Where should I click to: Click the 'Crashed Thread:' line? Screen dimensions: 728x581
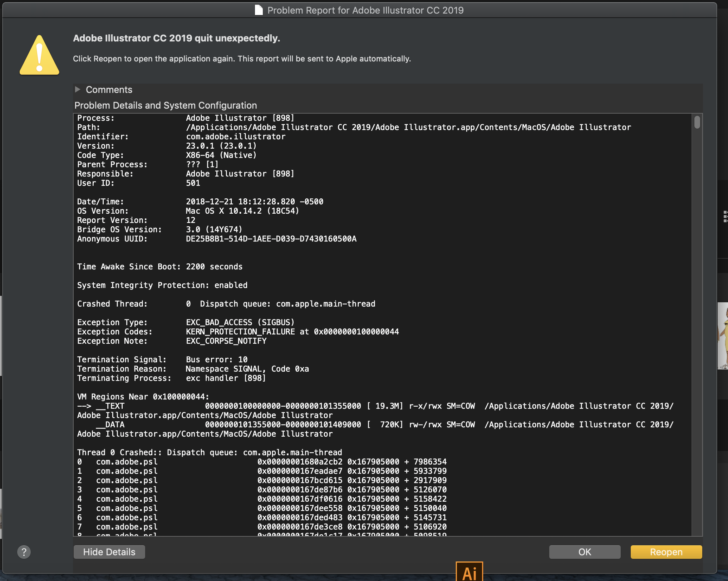pyautogui.click(x=226, y=304)
